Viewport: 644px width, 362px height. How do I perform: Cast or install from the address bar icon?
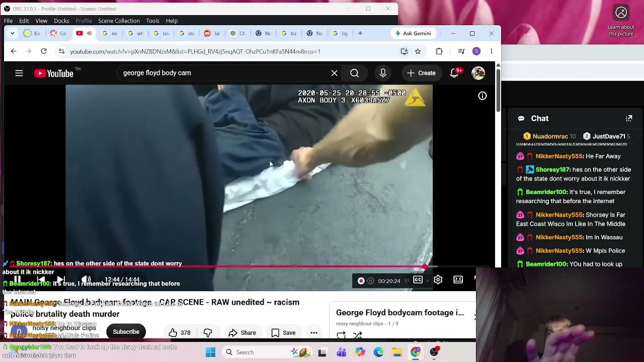click(404, 51)
